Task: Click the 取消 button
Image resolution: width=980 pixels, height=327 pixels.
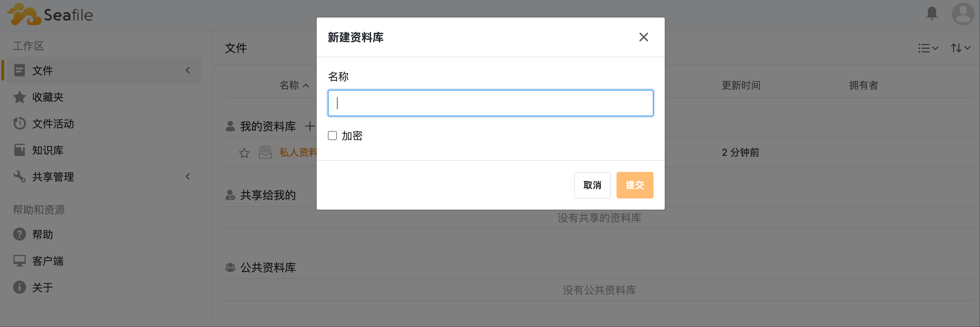Action: tap(592, 185)
